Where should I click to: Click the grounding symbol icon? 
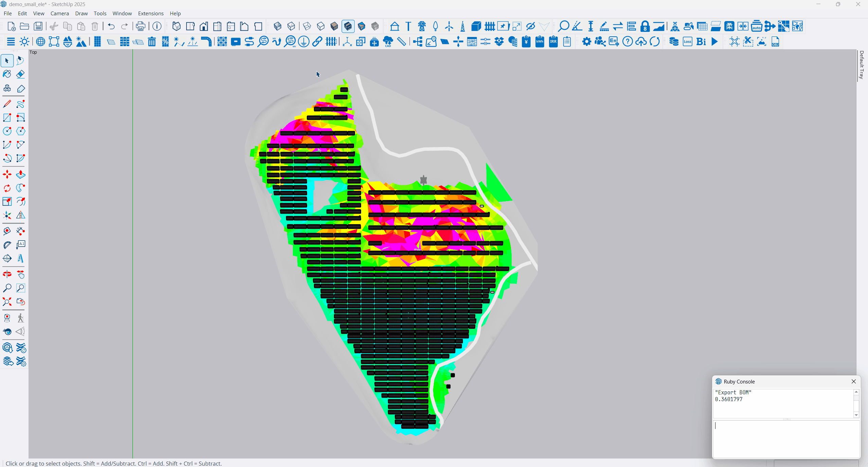pos(303,42)
